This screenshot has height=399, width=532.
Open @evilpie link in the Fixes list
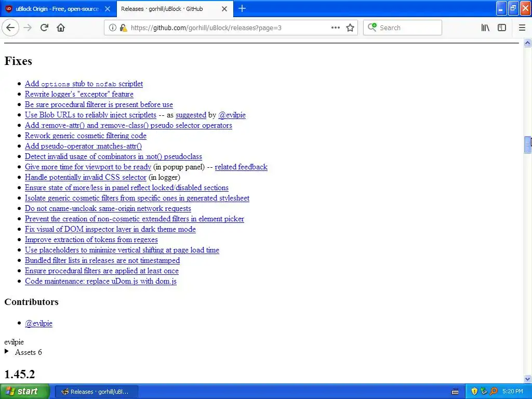232,115
